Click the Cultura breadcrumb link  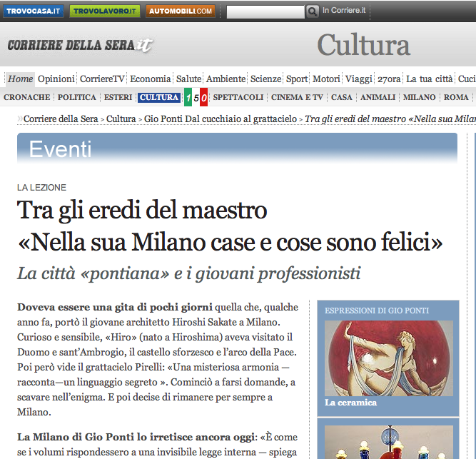(121, 118)
